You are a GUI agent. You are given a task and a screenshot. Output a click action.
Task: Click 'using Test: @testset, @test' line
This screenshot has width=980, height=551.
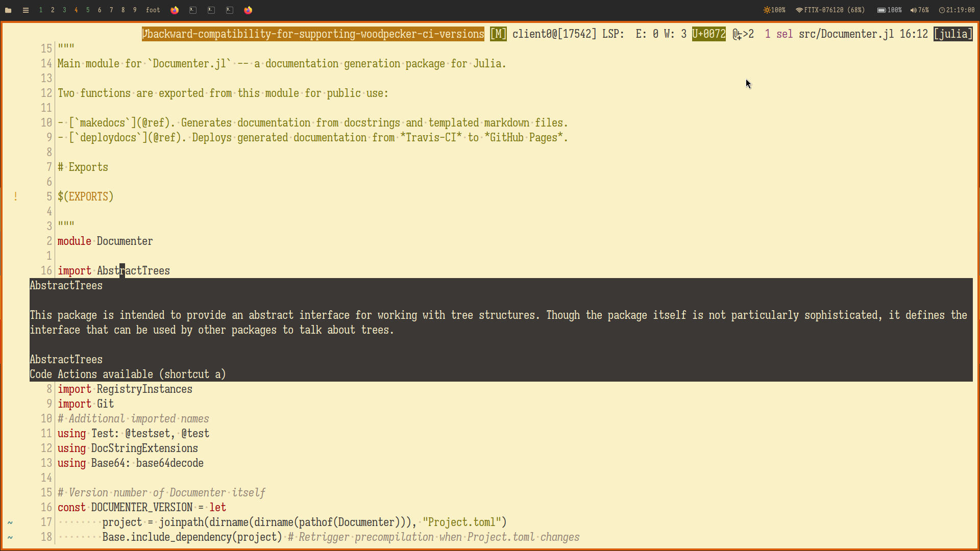133,434
